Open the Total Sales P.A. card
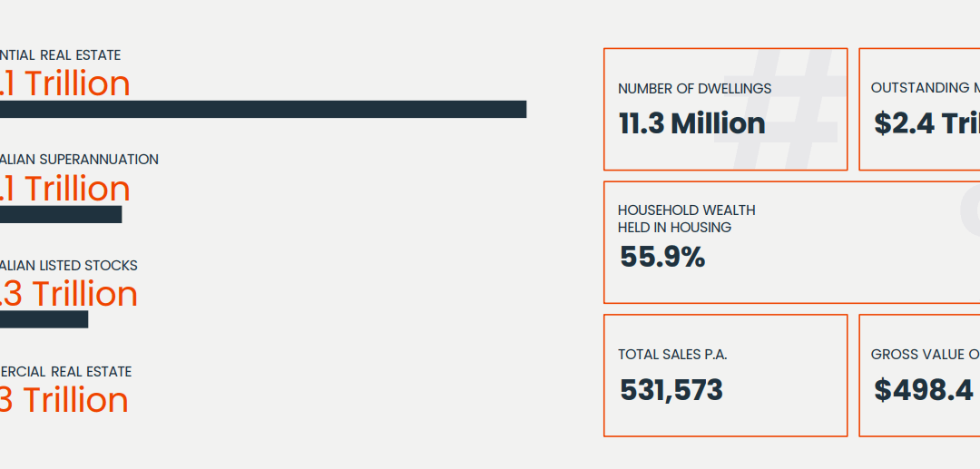The height and width of the screenshot is (469, 980). point(726,376)
